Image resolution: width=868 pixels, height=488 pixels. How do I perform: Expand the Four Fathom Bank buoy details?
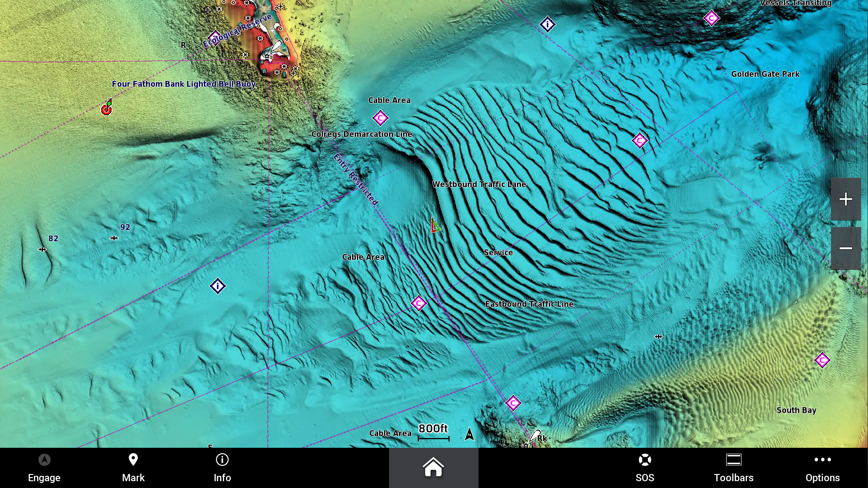106,108
